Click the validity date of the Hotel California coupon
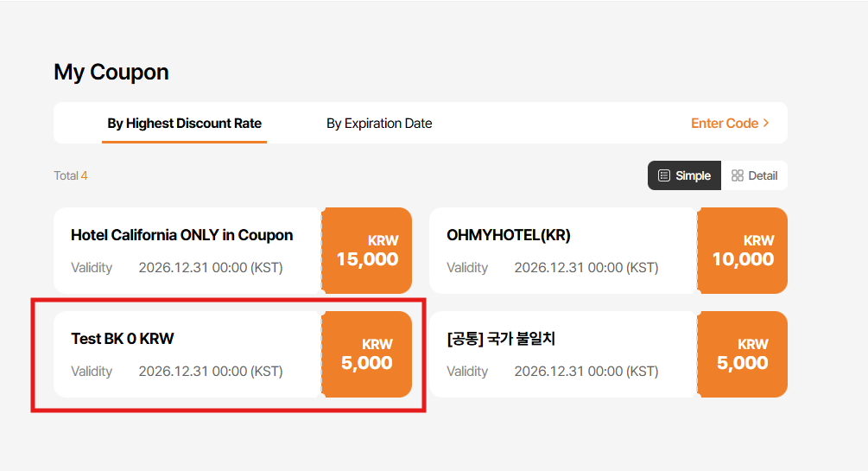The image size is (868, 471). point(210,268)
